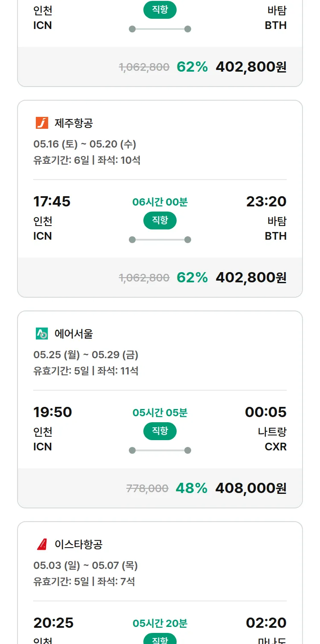This screenshot has width=320, height=644.
Task: Click the Air Seoul mint logo icon
Action: pos(42,334)
